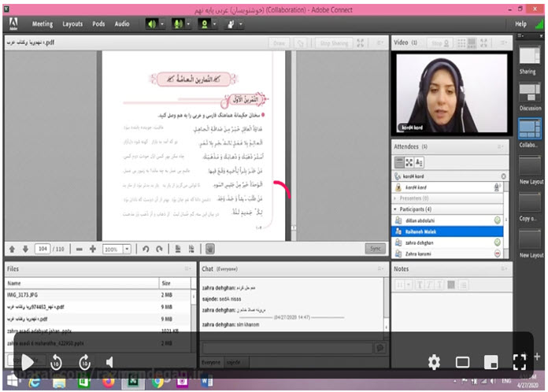Select the attendee list view icon
Image resolution: width=548 pixels, height=392 pixels.
click(x=399, y=162)
